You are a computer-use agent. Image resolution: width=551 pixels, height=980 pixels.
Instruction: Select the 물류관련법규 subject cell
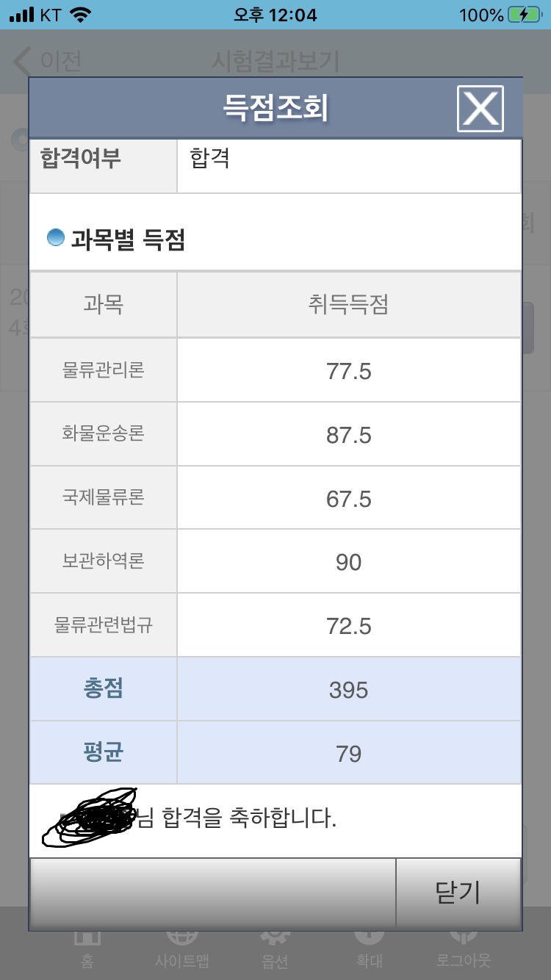(104, 625)
